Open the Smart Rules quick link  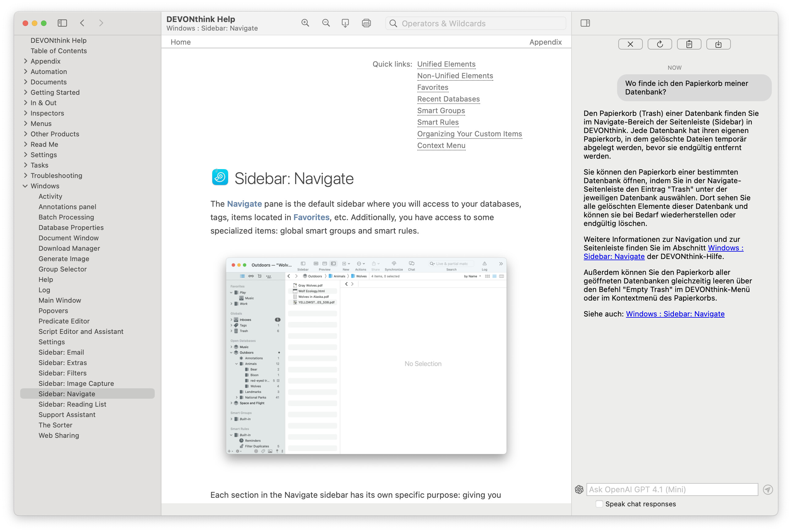438,122
